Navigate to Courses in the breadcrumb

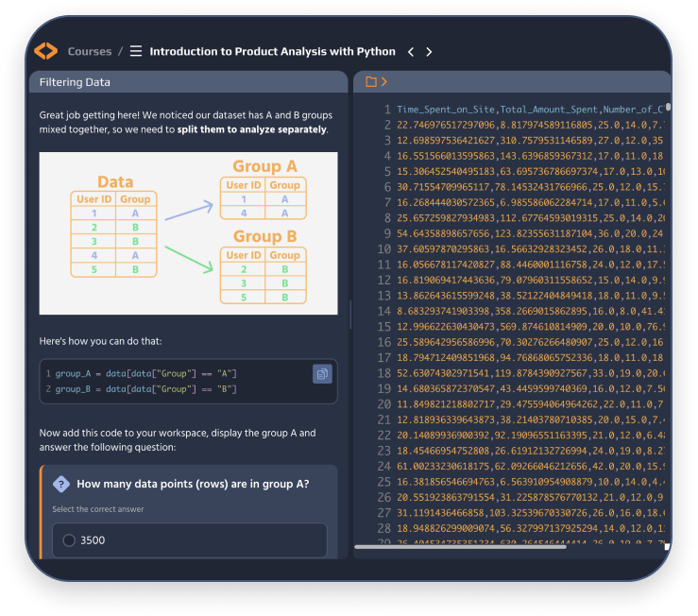89,52
